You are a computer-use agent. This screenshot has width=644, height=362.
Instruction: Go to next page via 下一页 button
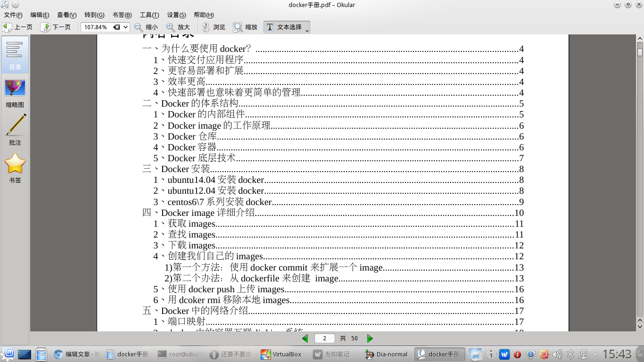56,27
